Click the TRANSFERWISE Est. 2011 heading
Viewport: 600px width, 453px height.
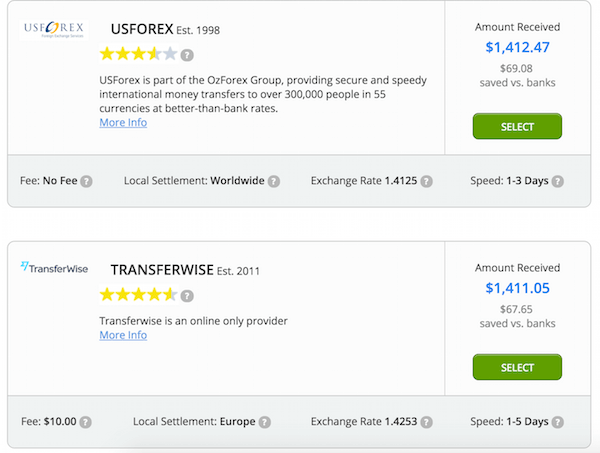pyautogui.click(x=185, y=270)
